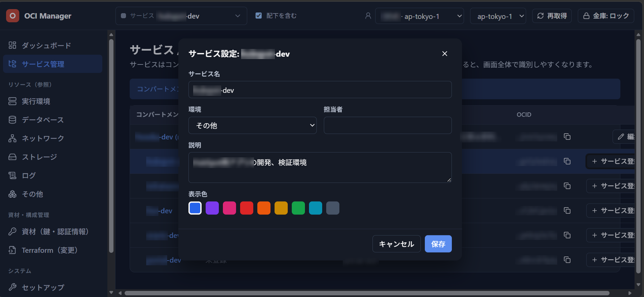Go to データベース in the sidebar
The width and height of the screenshot is (644, 297).
(x=53, y=120)
